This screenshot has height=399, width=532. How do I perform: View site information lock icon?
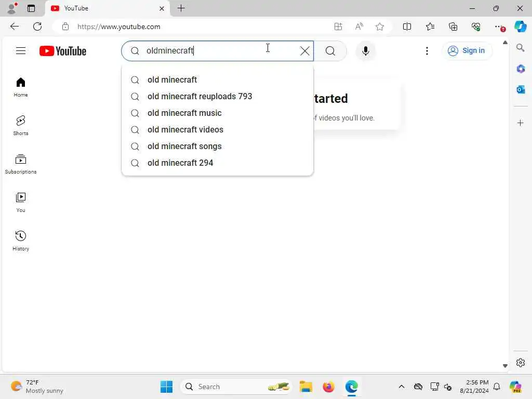(x=65, y=27)
